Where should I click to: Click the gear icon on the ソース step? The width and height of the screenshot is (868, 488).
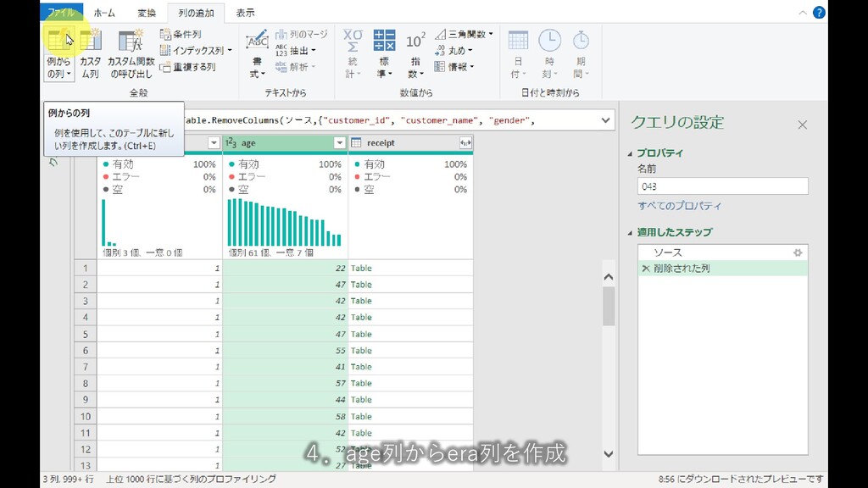pos(797,252)
